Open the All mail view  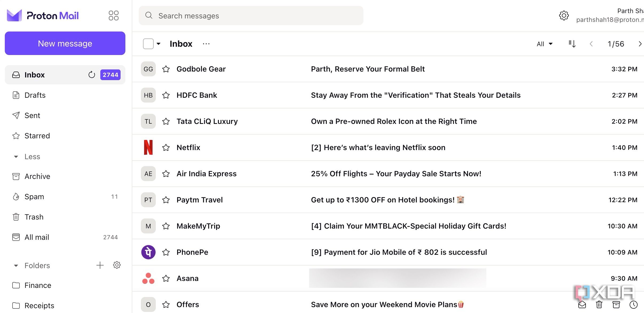tap(65, 237)
